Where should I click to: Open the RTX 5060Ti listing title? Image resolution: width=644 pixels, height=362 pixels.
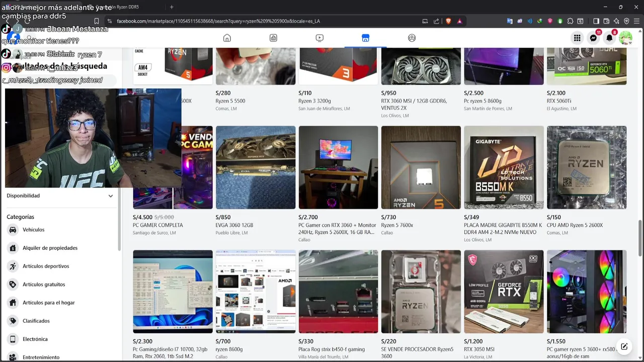(559, 101)
